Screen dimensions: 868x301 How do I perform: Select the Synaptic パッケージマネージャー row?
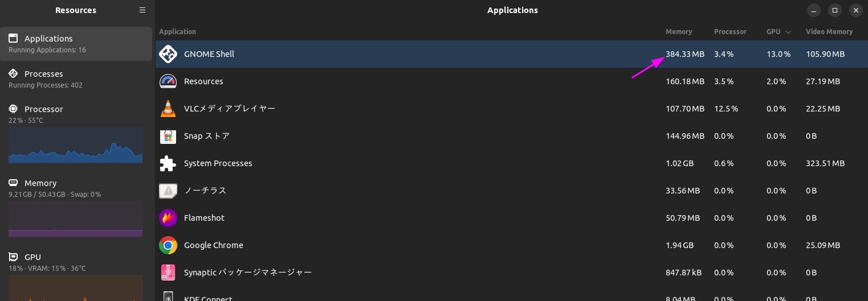[x=511, y=273]
